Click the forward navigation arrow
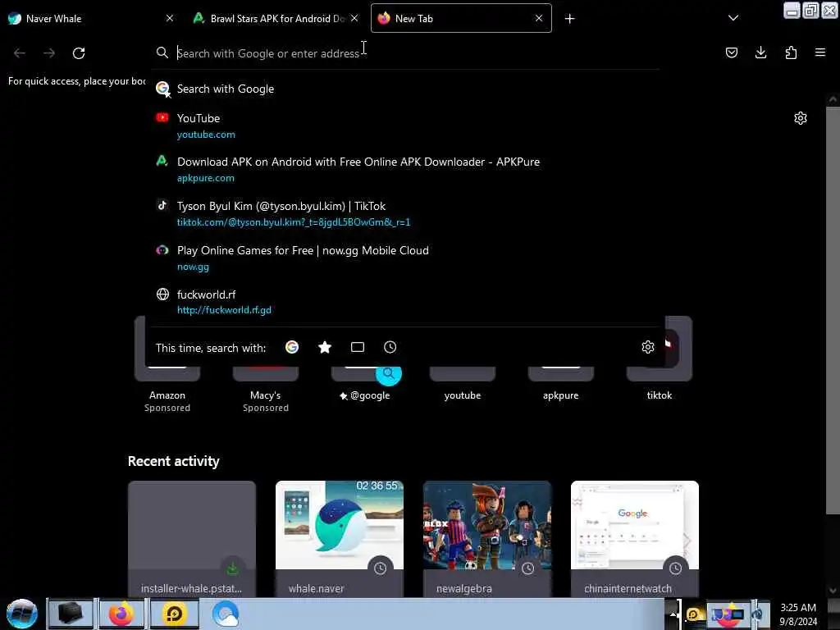This screenshot has width=840, height=630. pyautogui.click(x=49, y=53)
